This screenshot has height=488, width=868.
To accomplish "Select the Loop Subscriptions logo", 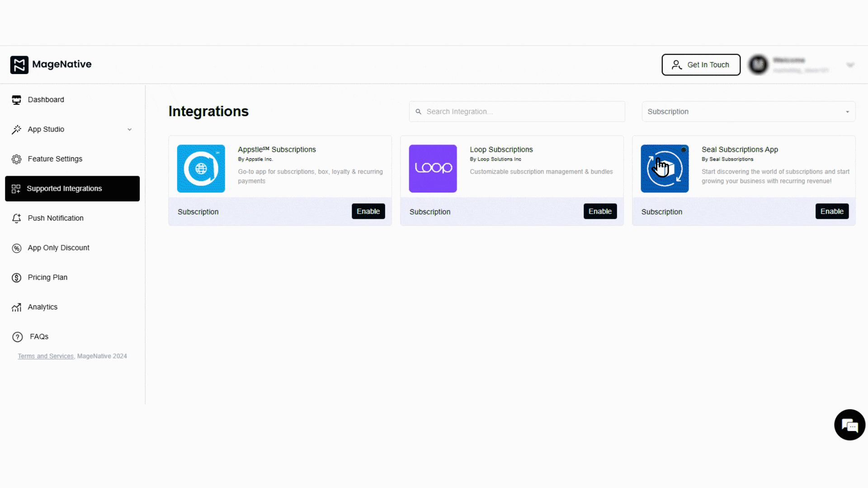I will pyautogui.click(x=433, y=169).
